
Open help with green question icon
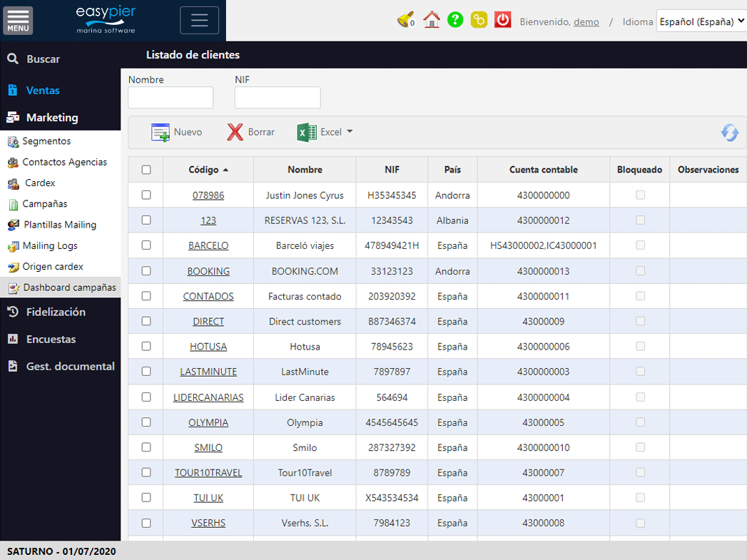[x=455, y=20]
